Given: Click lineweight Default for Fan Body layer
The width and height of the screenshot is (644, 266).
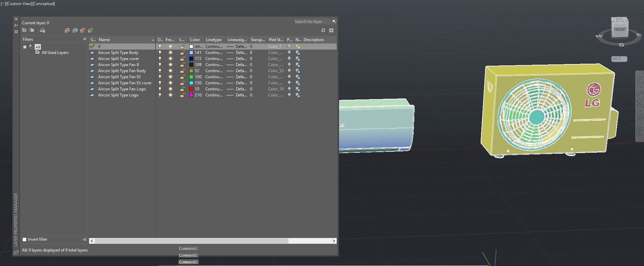Looking at the screenshot, I should [x=237, y=71].
